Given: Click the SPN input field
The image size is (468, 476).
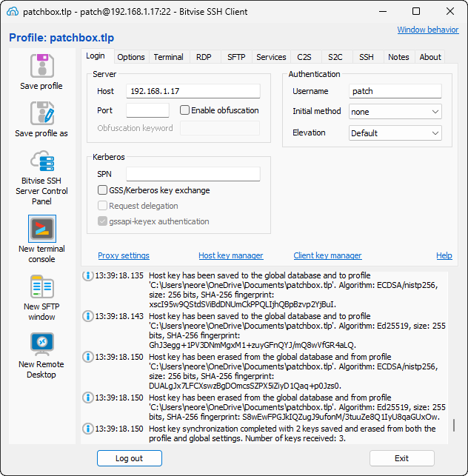Looking at the screenshot, I should point(193,174).
